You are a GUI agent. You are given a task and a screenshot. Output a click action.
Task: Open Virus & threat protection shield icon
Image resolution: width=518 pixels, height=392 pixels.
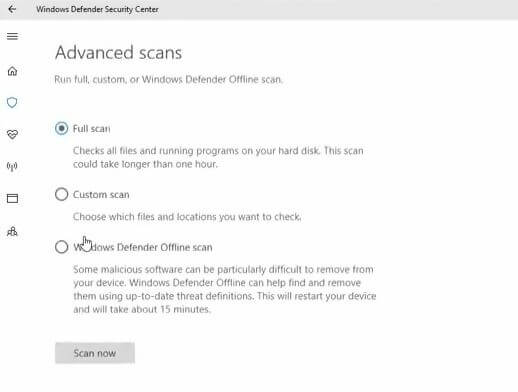coord(12,102)
